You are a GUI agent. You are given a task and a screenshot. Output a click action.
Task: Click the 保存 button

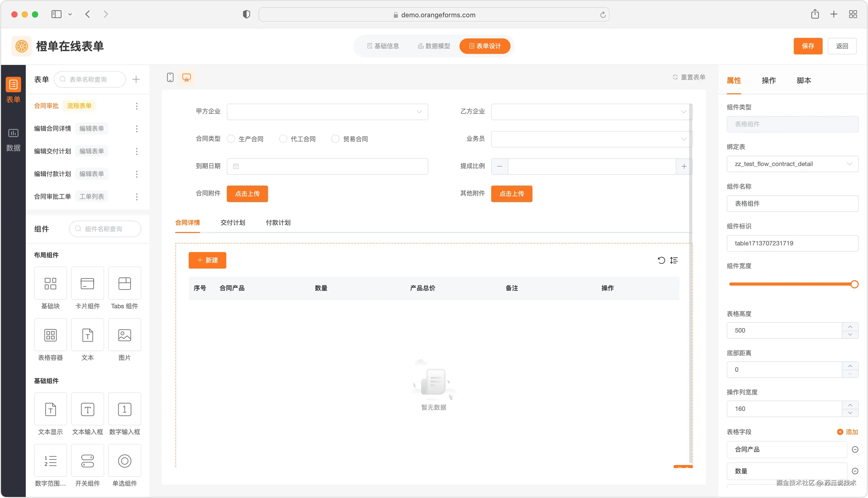[808, 46]
